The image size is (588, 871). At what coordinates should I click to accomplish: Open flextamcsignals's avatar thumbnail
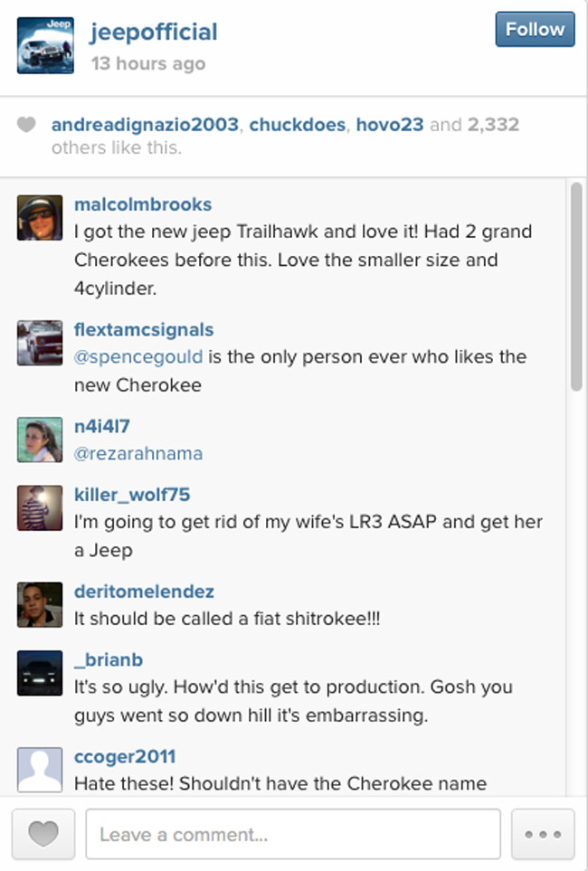[41, 343]
